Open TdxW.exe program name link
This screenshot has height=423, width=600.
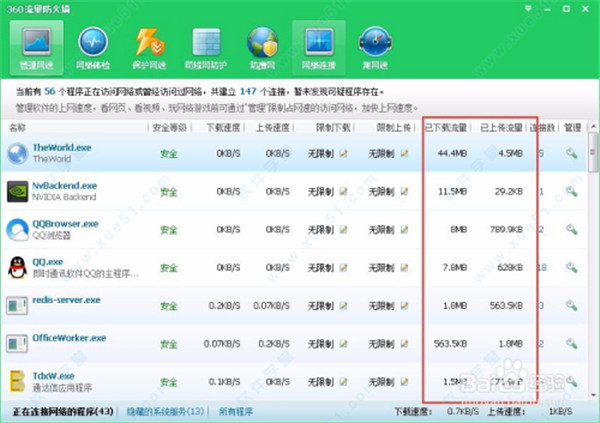(x=54, y=376)
